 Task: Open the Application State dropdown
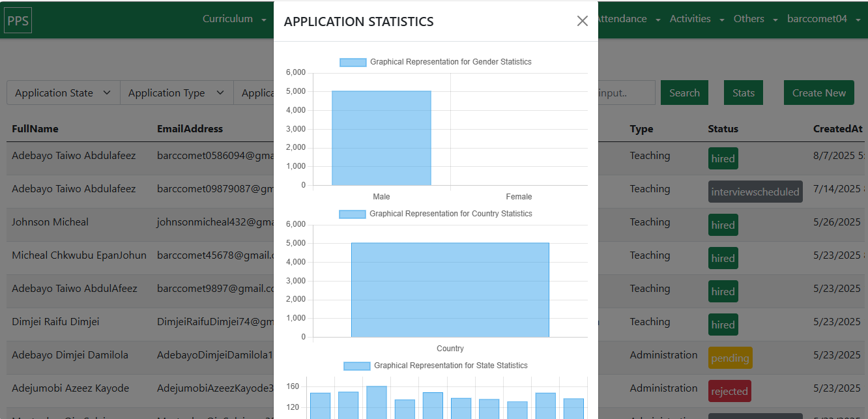63,93
